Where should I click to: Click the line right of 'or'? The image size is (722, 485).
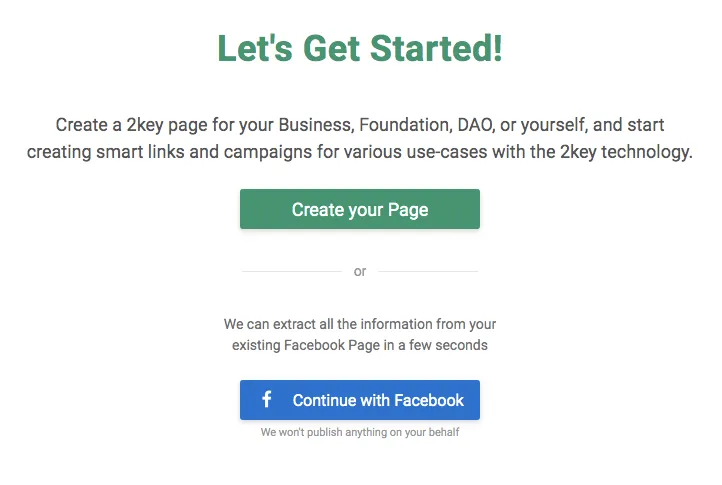[x=428, y=271]
